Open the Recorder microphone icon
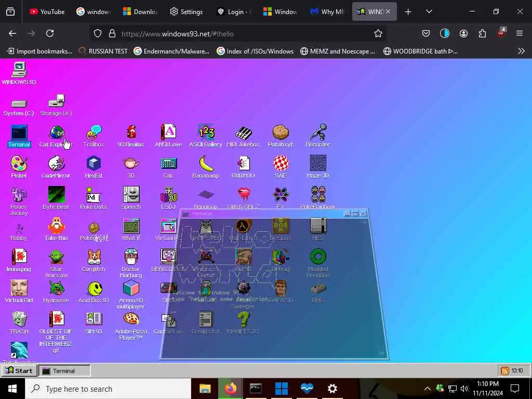 point(318,136)
